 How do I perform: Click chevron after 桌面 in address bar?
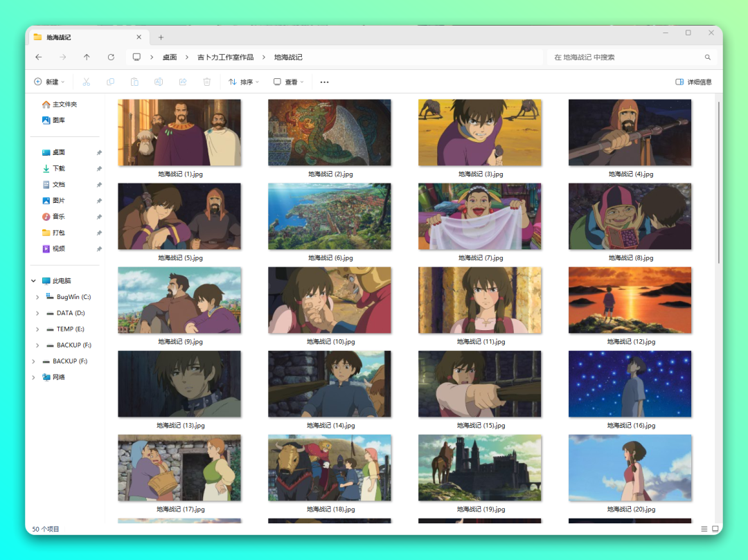click(x=186, y=57)
